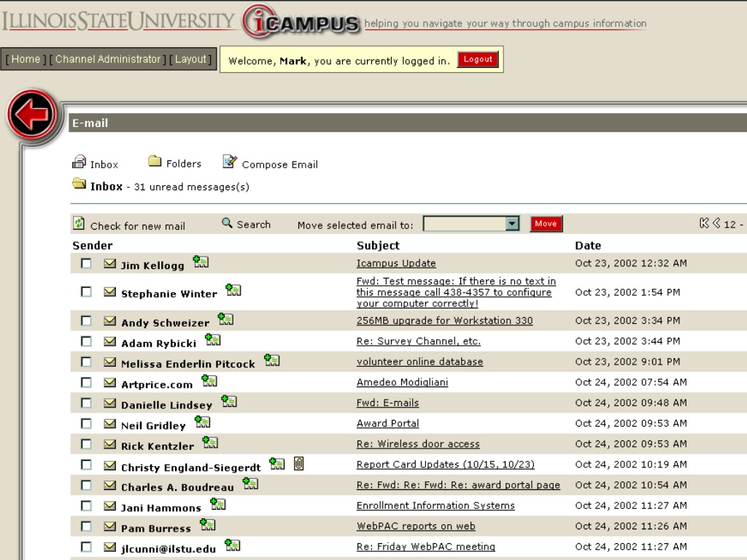The width and height of the screenshot is (747, 560).
Task: Click the Check for new mail icon
Action: point(79,223)
